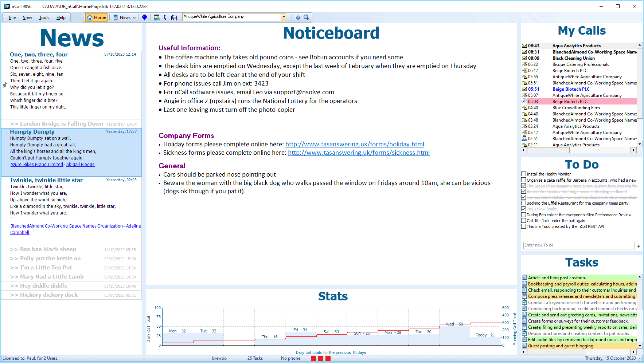
Task: Click the two-people contacts icon in toolbar
Action: click(156, 17)
